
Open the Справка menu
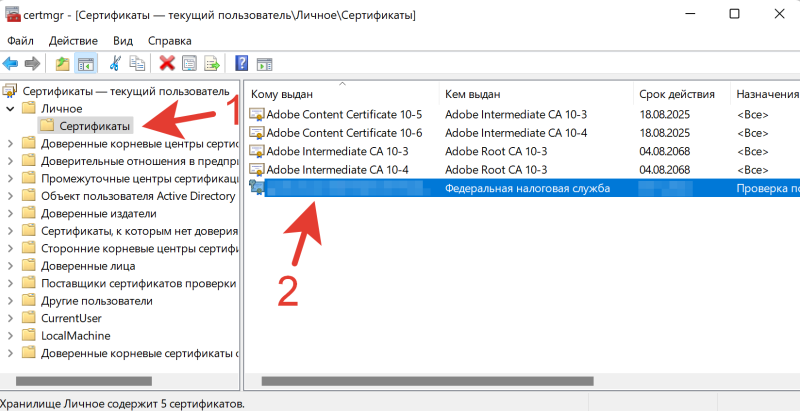coord(169,41)
